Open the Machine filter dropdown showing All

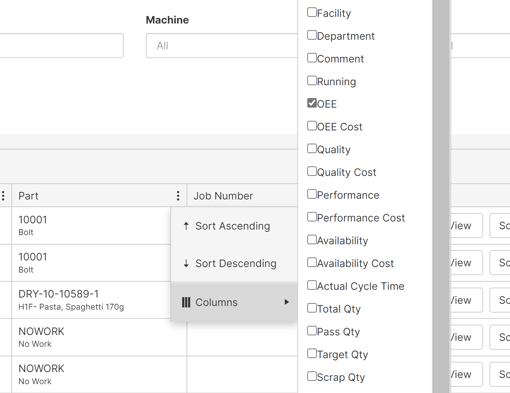[222, 45]
